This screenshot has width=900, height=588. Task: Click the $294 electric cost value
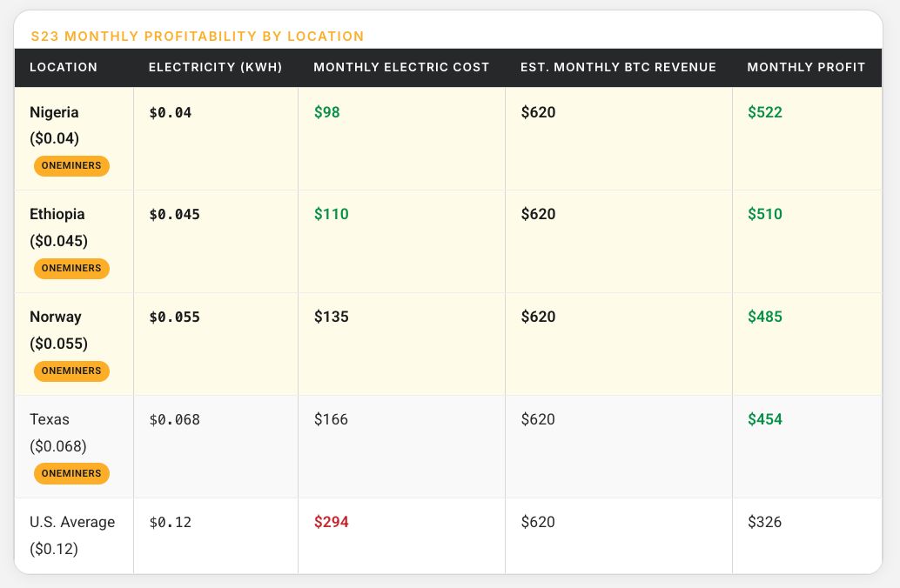(x=332, y=522)
